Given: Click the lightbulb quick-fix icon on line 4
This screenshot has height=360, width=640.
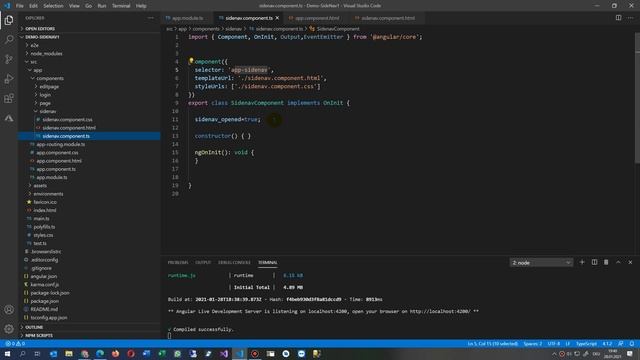Looking at the screenshot, I should coord(191,61).
